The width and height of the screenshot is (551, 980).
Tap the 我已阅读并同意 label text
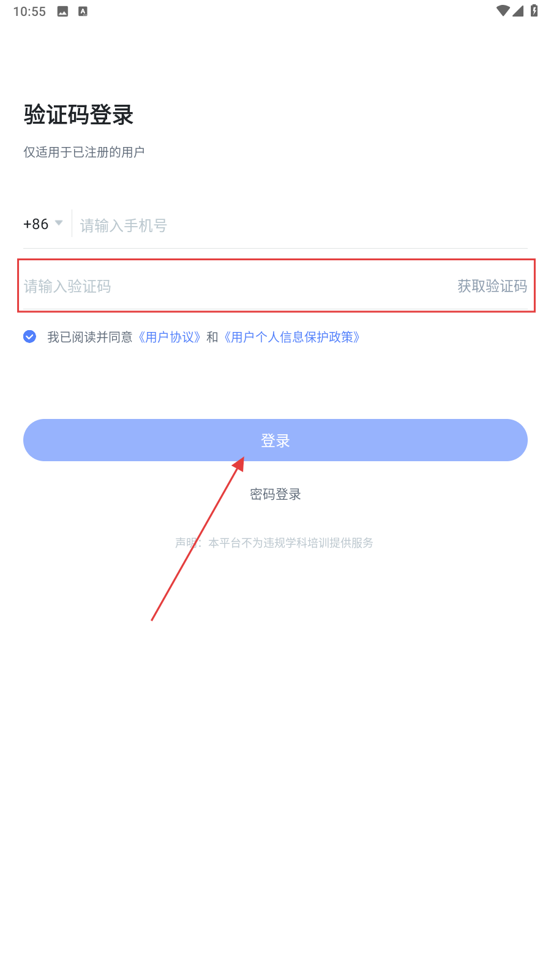pyautogui.click(x=90, y=337)
